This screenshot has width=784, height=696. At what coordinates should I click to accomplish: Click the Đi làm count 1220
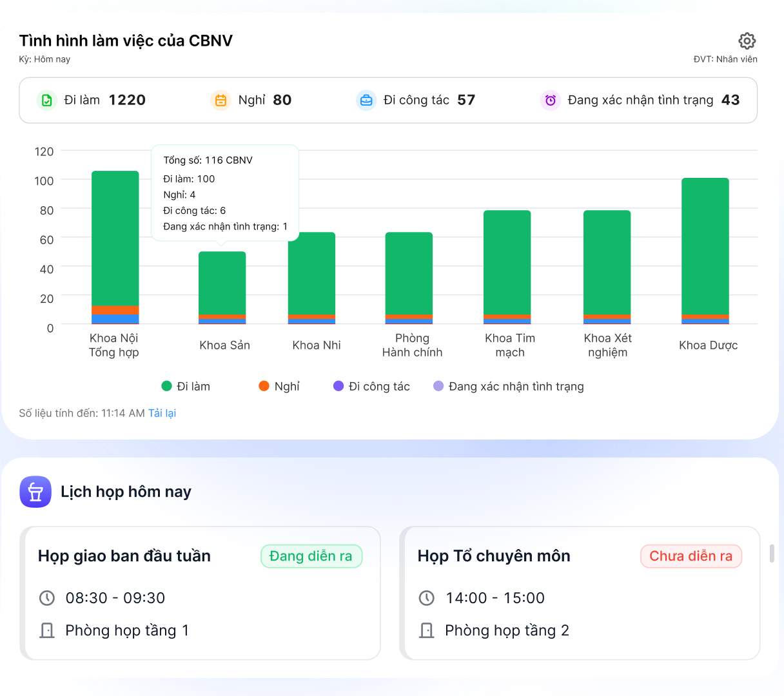click(x=127, y=100)
